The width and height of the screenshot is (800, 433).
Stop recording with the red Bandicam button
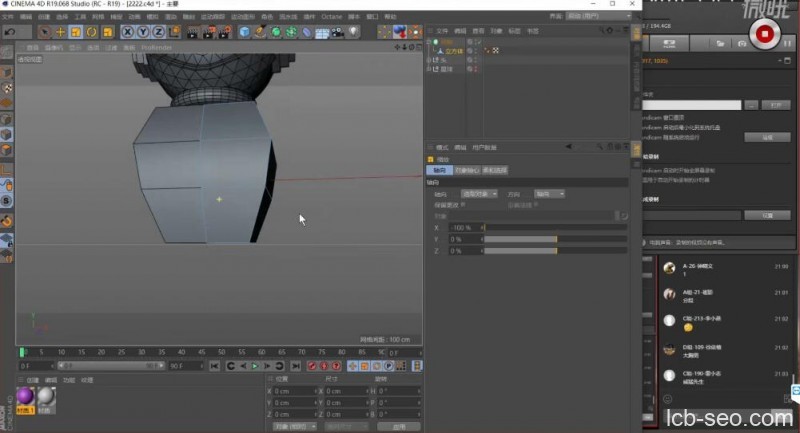click(764, 34)
